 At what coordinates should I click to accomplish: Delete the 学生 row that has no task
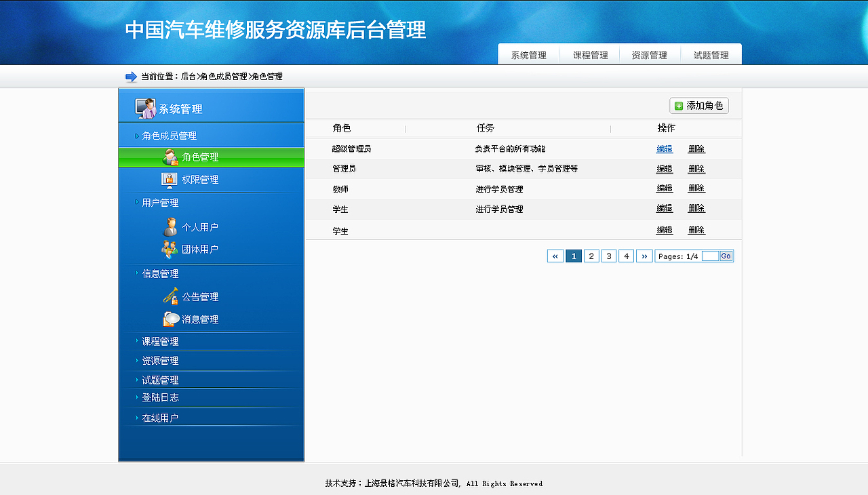click(x=696, y=230)
